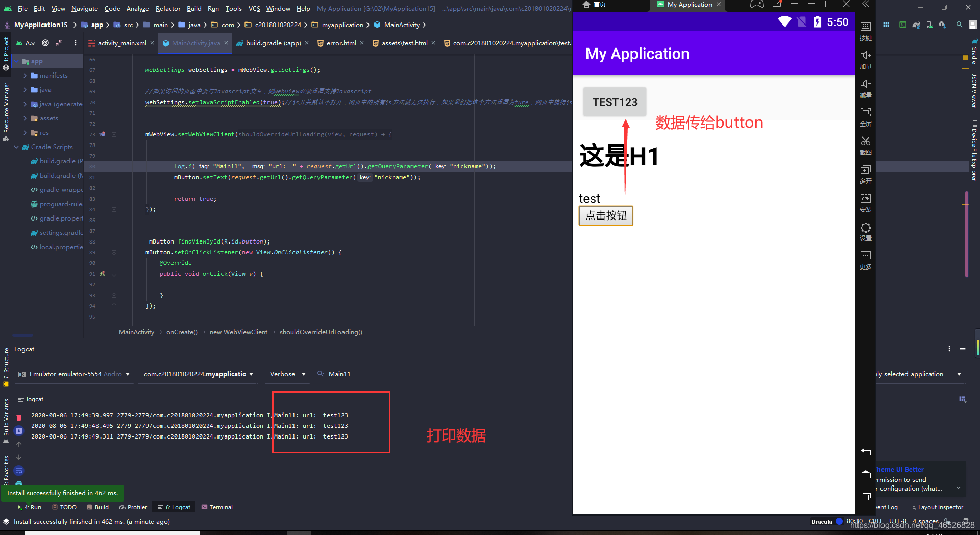Click the 点击按钮 button in the WebView
Screen dimensions: 980x535
(x=606, y=216)
